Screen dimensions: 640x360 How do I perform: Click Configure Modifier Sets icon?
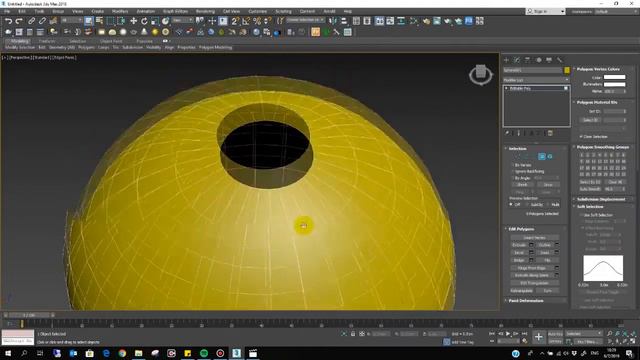pos(550,133)
